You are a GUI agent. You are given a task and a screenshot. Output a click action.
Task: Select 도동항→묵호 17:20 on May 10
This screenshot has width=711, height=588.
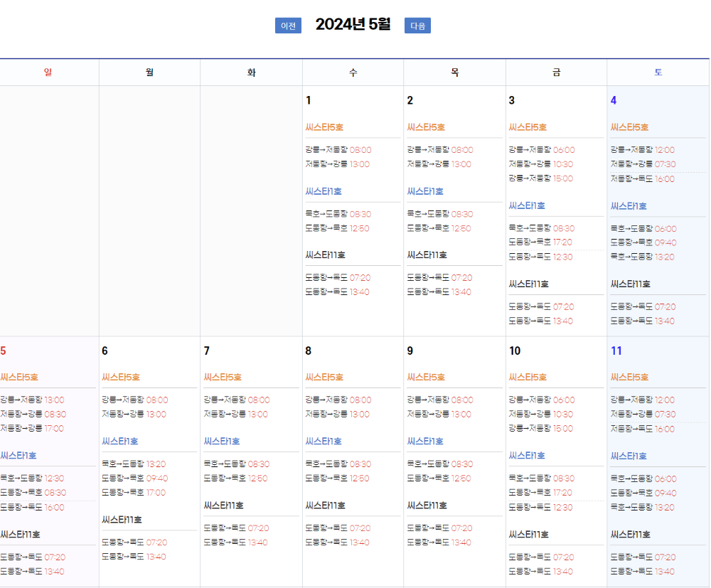click(540, 492)
